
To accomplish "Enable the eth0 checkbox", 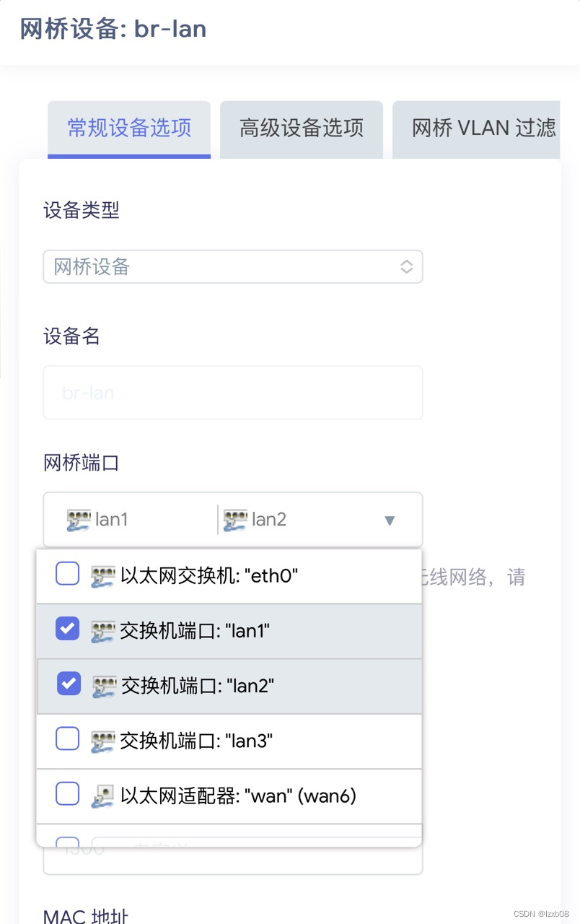I will pyautogui.click(x=68, y=575).
